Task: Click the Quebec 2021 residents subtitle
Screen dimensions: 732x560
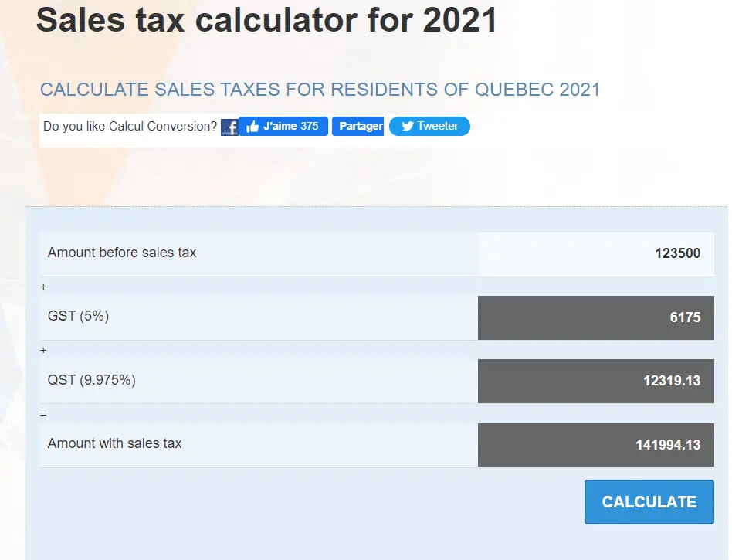Action: [x=320, y=90]
